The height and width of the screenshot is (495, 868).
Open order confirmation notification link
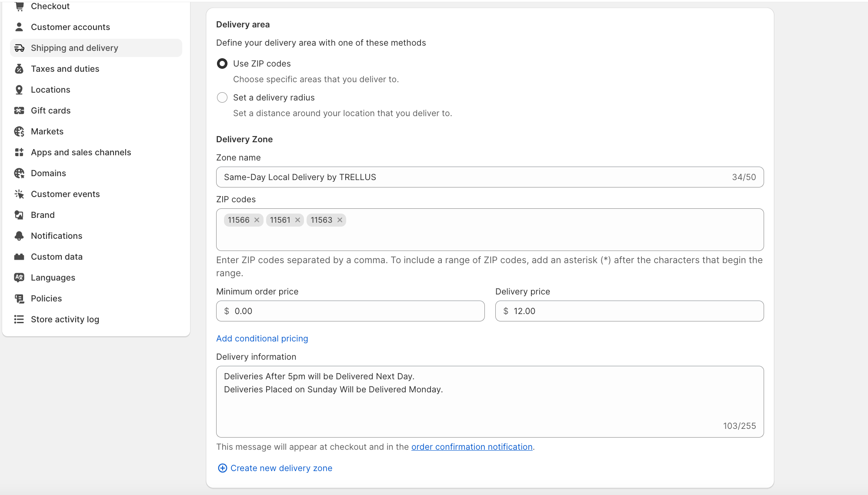pos(472,447)
